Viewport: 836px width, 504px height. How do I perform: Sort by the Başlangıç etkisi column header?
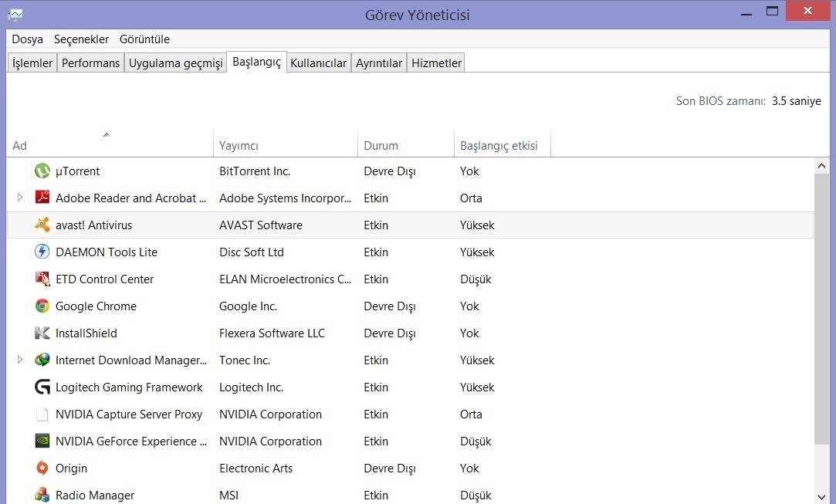(503, 144)
